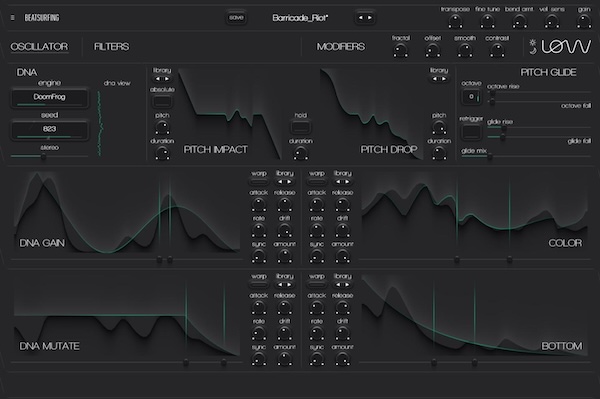Switch to the FILTERS tab
600x399 pixels.
point(111,47)
